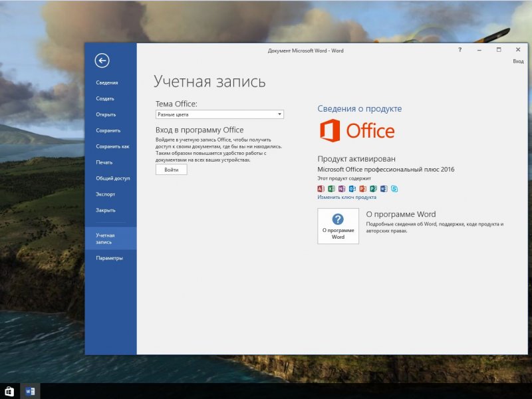Click the Вход link at top right
Screen dimensions: 532x399
518,61
